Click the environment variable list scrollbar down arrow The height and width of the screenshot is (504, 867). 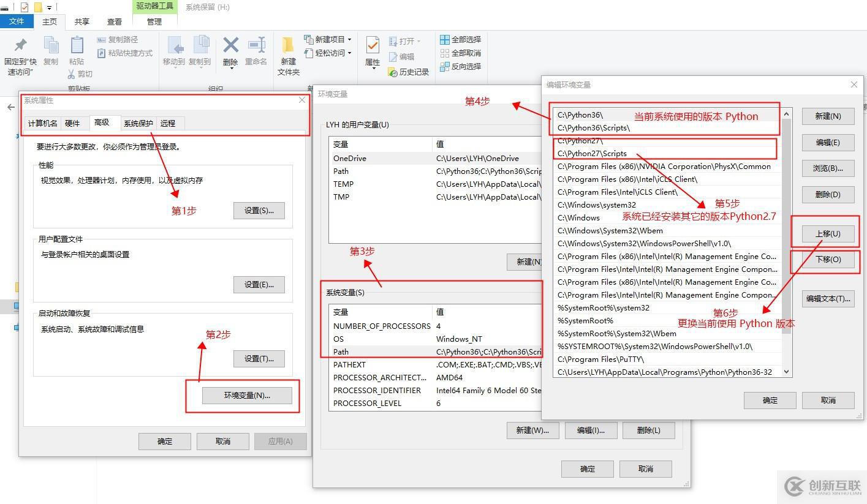786,372
